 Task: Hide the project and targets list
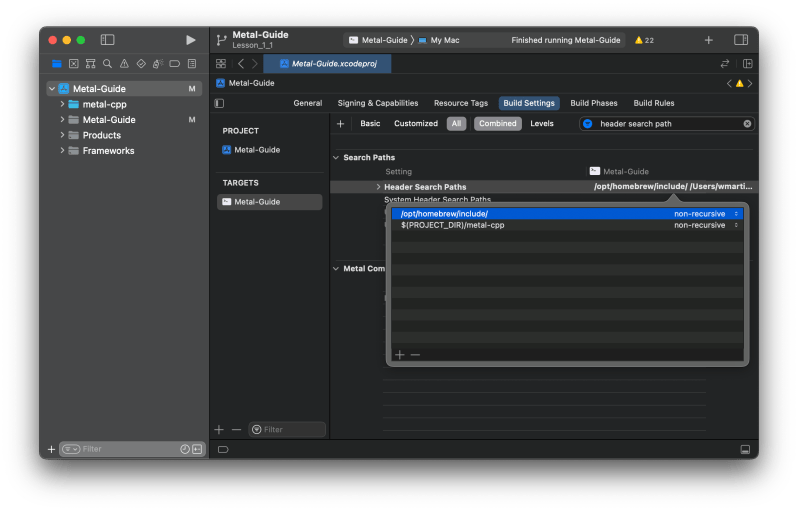pyautogui.click(x=219, y=103)
